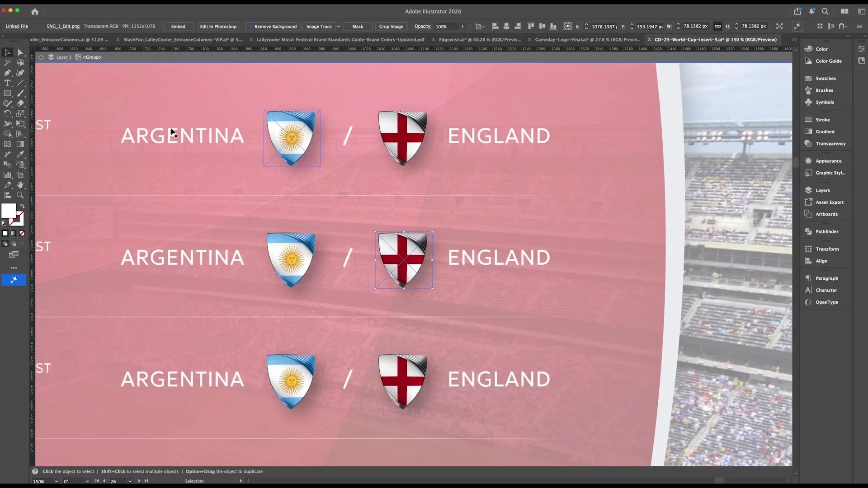Viewport: 868px width, 488px height.
Task: Switch to WashPav_LalleyCooler_EntranceColumns-VIP.ai tab
Action: [x=183, y=39]
